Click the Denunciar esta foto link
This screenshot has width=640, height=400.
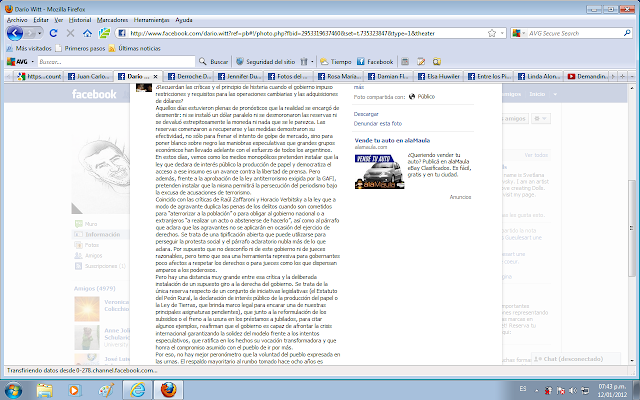(x=378, y=123)
